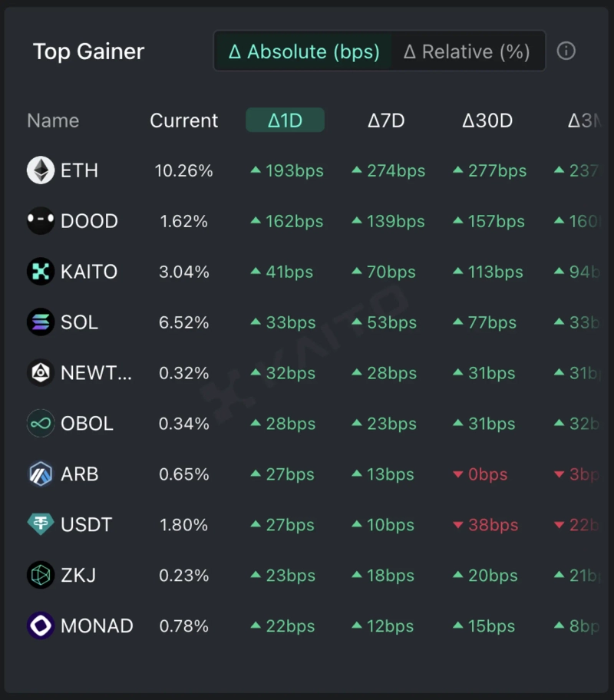Viewport: 614px width, 700px height.
Task: Open the MONAD row name link
Action: click(97, 626)
